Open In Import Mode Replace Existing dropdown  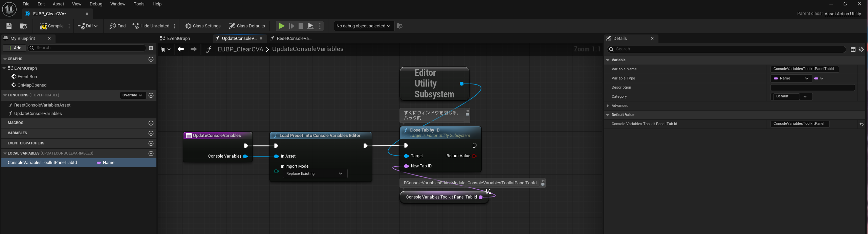[x=315, y=174]
